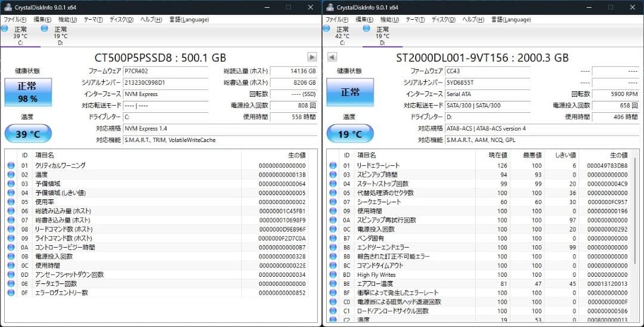Select D: drive tab in right window
The width and height of the screenshot is (644, 327).
coord(382,36)
